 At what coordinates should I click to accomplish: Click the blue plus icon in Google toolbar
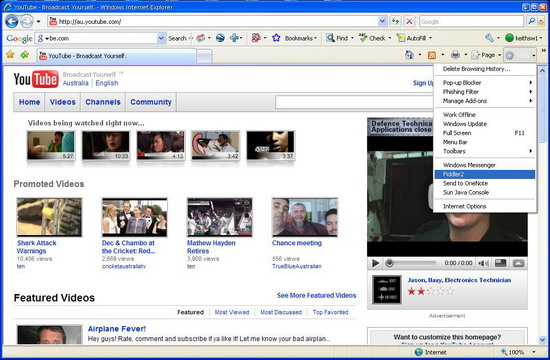click(x=234, y=38)
